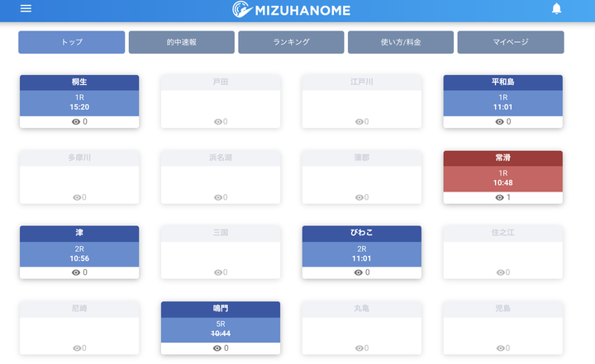Image resolution: width=595 pixels, height=364 pixels.
Task: Open the 津 2R 10:56 race
Action: [x=79, y=253]
